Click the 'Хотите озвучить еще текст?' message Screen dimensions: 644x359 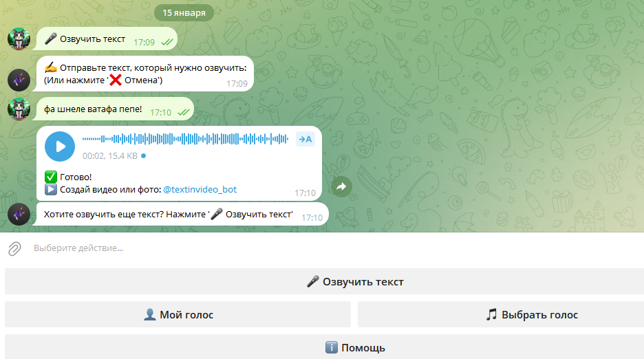[x=181, y=214]
